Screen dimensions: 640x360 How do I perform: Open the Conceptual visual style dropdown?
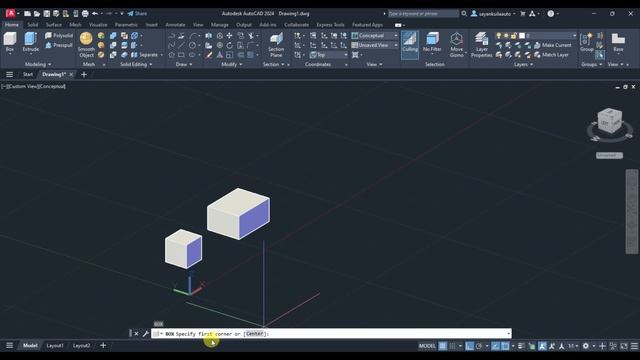[x=374, y=36]
